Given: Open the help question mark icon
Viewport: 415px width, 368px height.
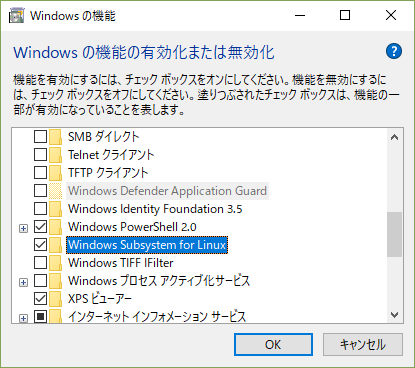Looking at the screenshot, I should click(x=394, y=51).
